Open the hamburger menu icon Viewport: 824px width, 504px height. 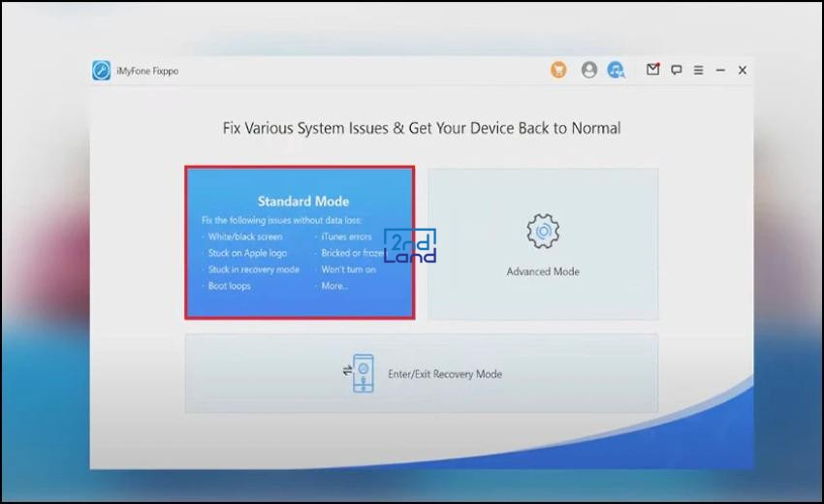[698, 70]
